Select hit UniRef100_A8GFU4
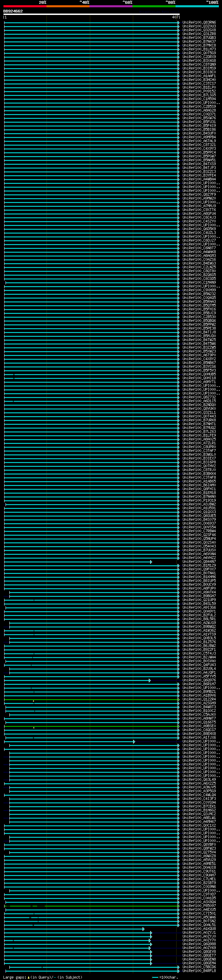This screenshot has height=980, width=222. tap(199, 214)
